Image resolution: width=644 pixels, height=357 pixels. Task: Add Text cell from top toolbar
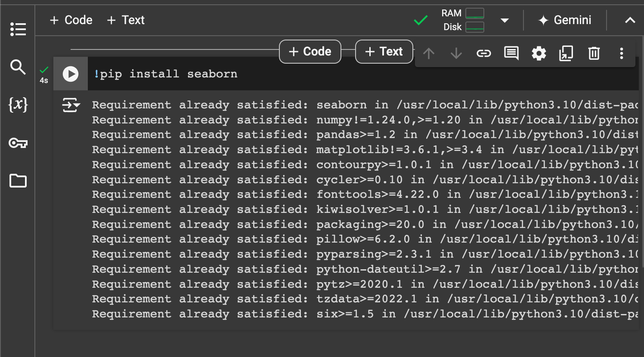click(x=126, y=20)
